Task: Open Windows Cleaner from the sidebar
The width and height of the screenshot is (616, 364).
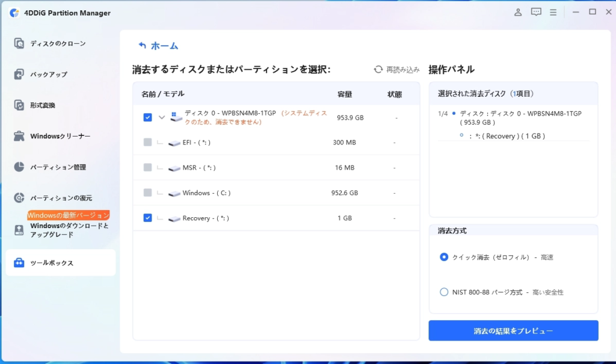Action: pos(19,136)
